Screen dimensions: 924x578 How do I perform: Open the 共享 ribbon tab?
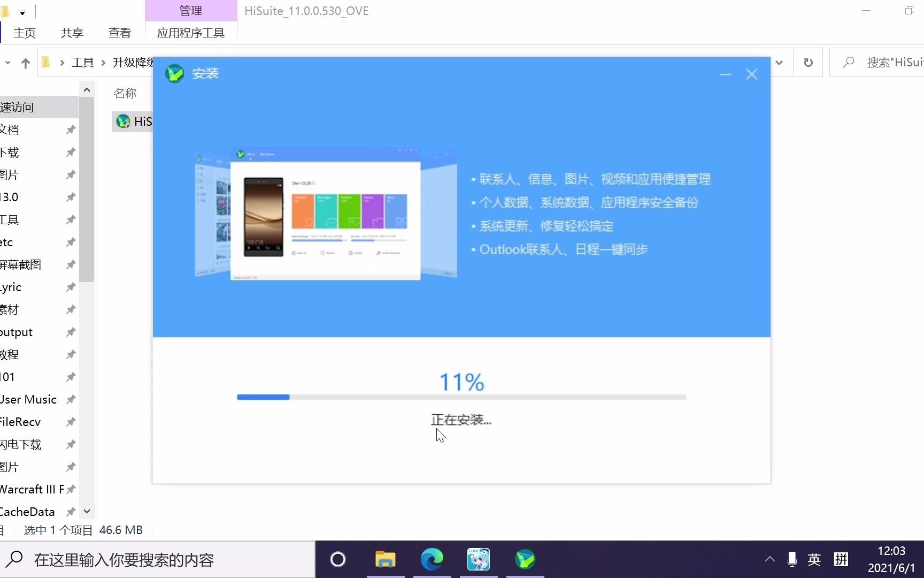[x=72, y=33]
